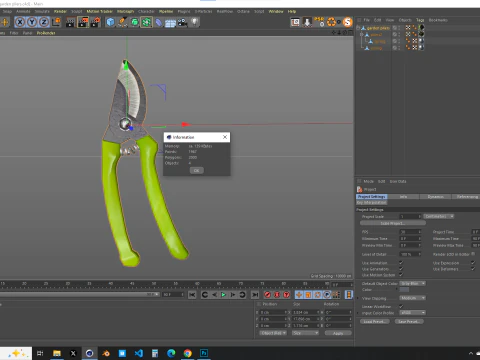Open the Render menu
This screenshot has width=480, height=360.
[60, 11]
